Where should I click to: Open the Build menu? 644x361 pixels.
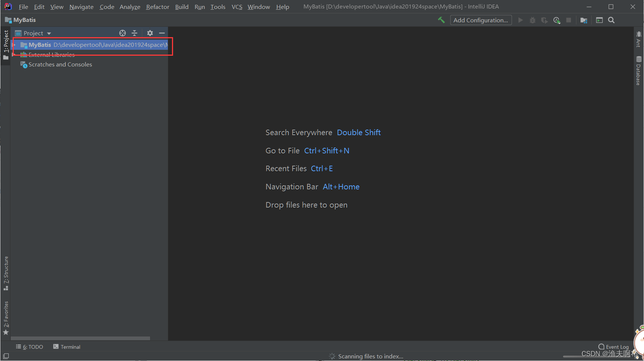182,7
